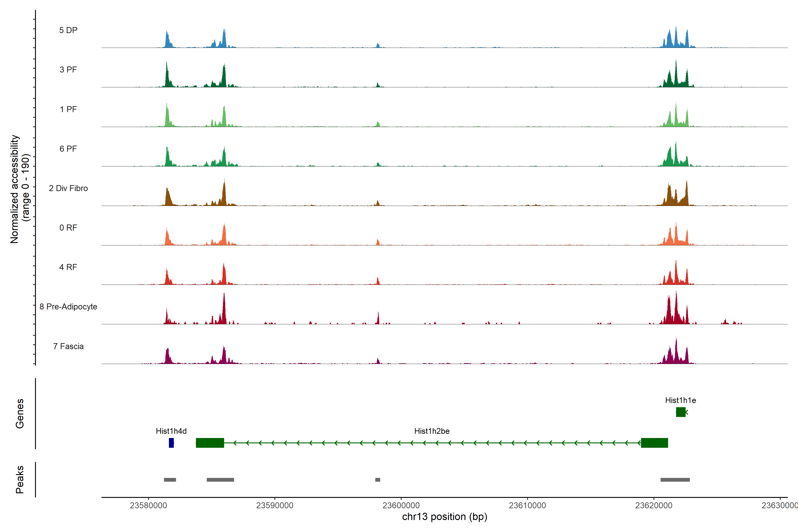Click the smallest gray peak marker

(x=378, y=480)
